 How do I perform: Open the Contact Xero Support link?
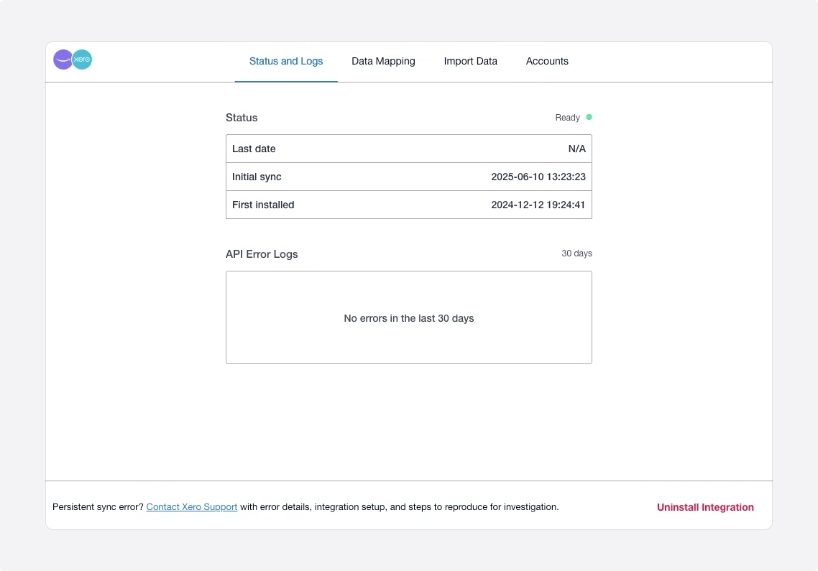(x=192, y=507)
